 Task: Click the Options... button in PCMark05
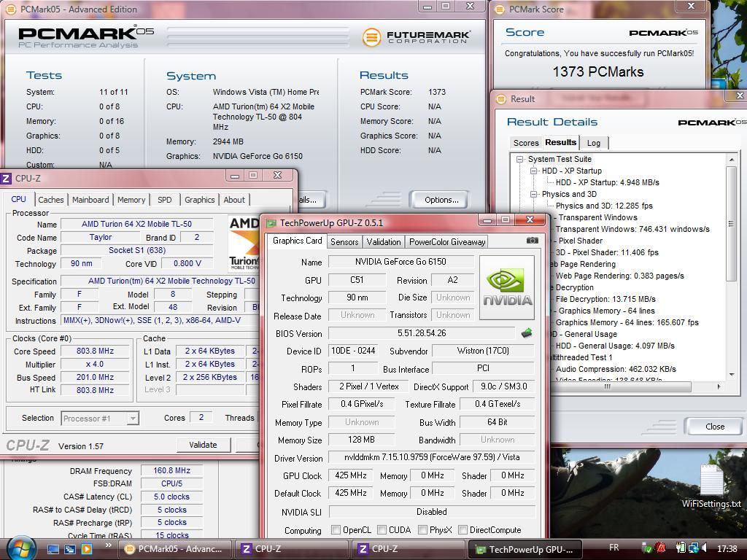point(441,200)
